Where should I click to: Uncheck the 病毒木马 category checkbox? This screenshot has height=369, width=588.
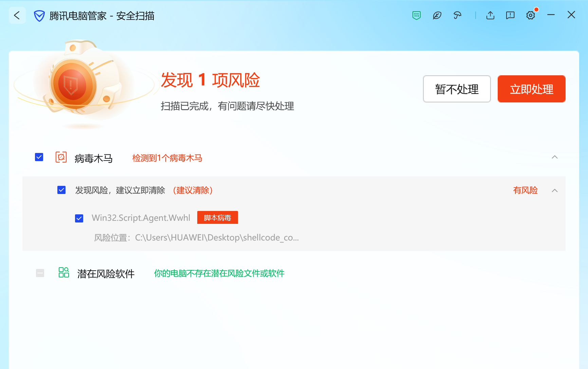coord(39,157)
